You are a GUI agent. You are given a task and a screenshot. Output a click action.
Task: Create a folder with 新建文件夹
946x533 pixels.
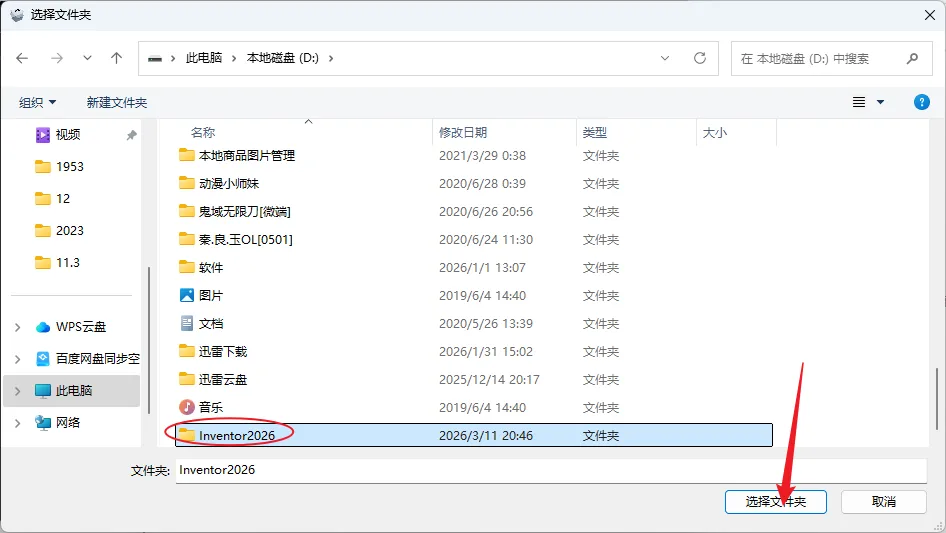pyautogui.click(x=117, y=103)
